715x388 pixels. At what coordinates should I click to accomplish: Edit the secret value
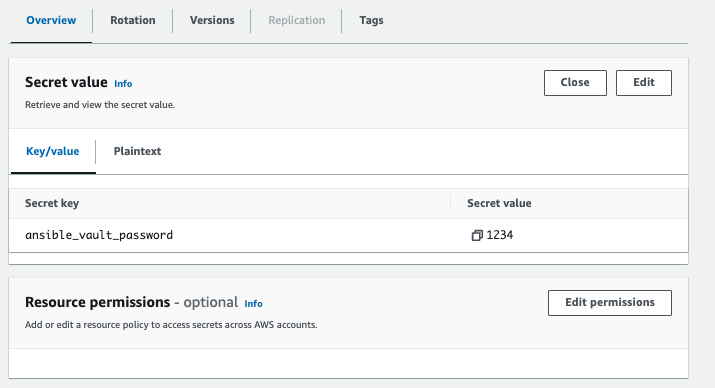tap(643, 83)
